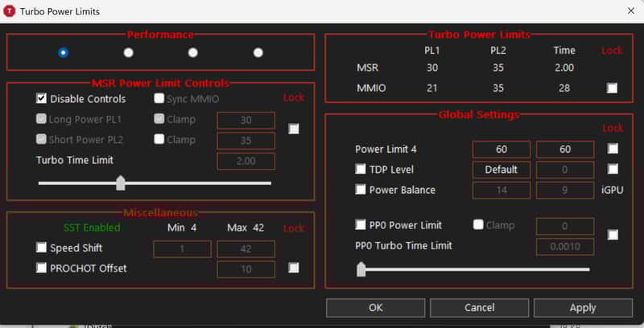Click the Speed Shift minimum value field

pyautogui.click(x=183, y=249)
